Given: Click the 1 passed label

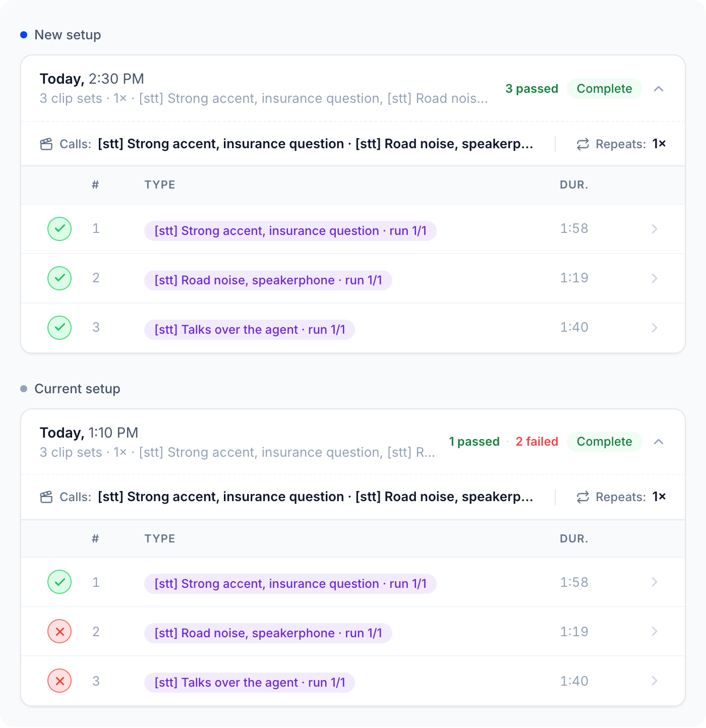Looking at the screenshot, I should 475,442.
